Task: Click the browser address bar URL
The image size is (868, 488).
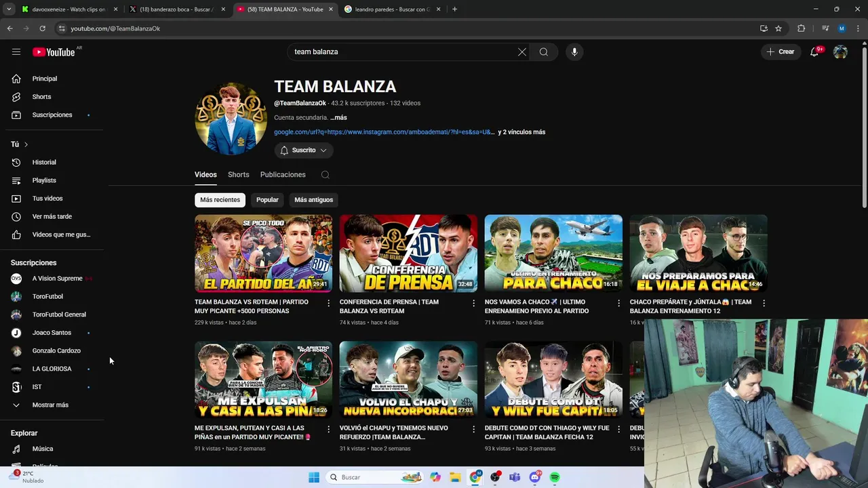Action: [x=115, y=28]
